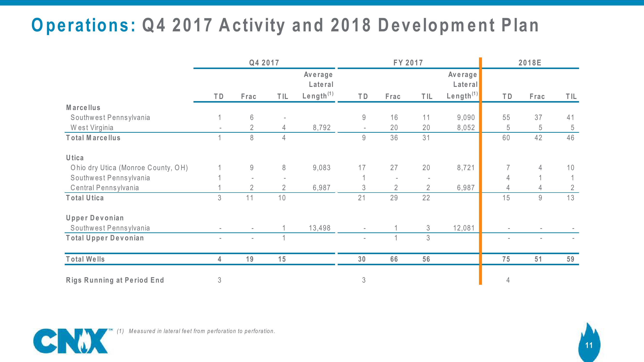This screenshot has height=362, width=644.
Task: Select 'Southwest Pennsylvania' row label under Marcellus
Action: pyautogui.click(x=110, y=118)
